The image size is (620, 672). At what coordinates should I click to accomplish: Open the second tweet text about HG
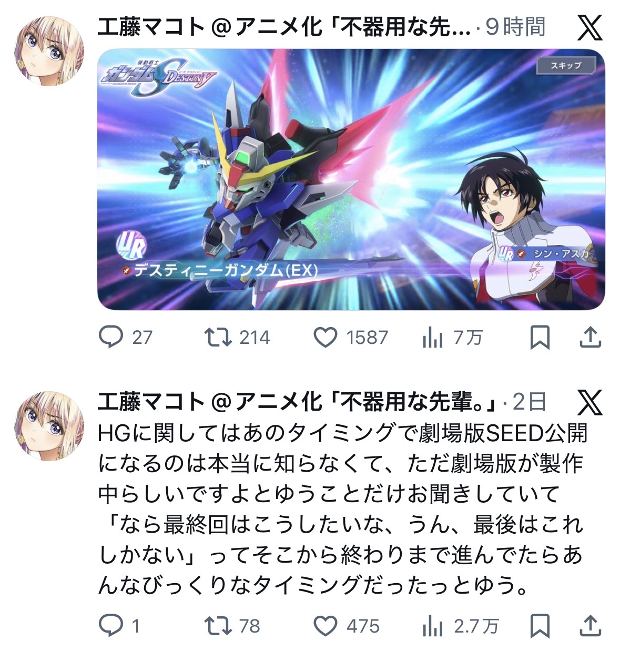[x=342, y=509]
